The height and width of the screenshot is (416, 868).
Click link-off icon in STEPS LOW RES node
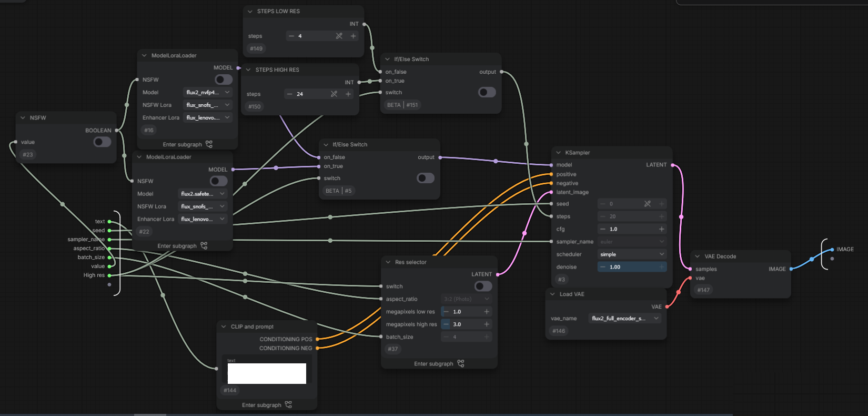tap(339, 36)
